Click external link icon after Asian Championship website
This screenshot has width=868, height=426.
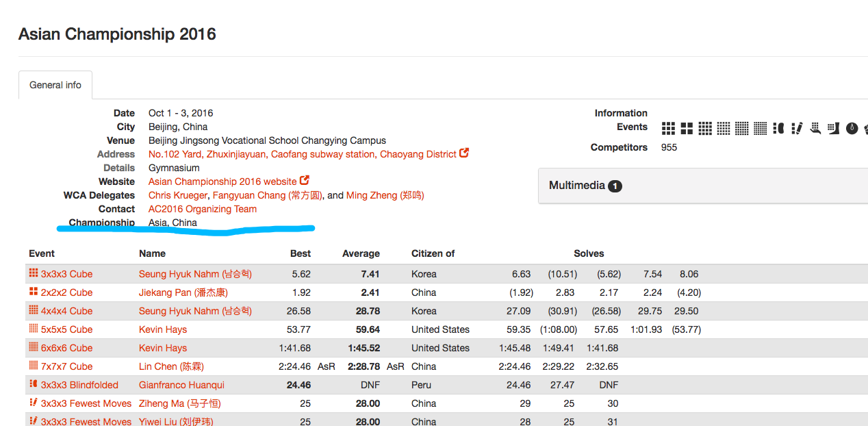pos(305,181)
